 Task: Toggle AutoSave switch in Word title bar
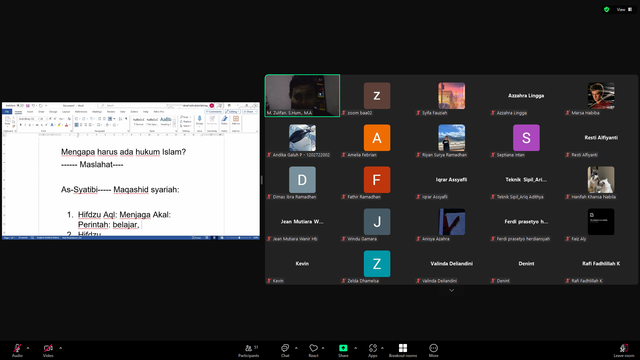20,105
